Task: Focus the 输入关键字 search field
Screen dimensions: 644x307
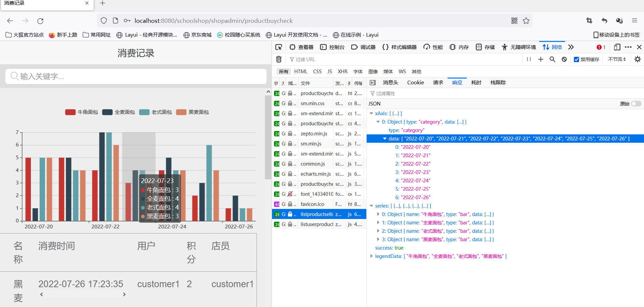Action: [x=136, y=77]
